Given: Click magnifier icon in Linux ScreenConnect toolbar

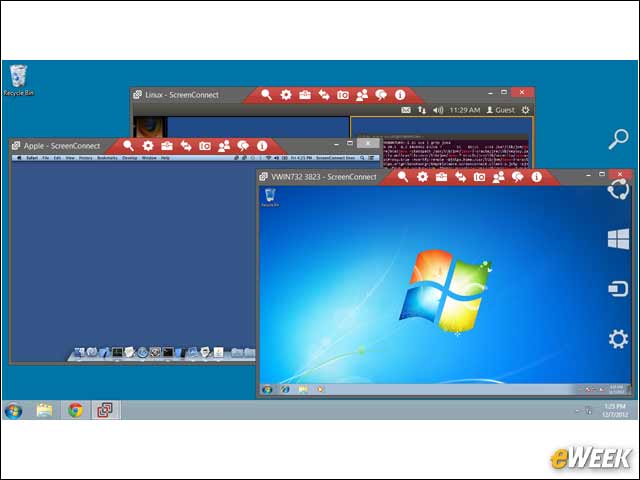Looking at the screenshot, I should 267,95.
